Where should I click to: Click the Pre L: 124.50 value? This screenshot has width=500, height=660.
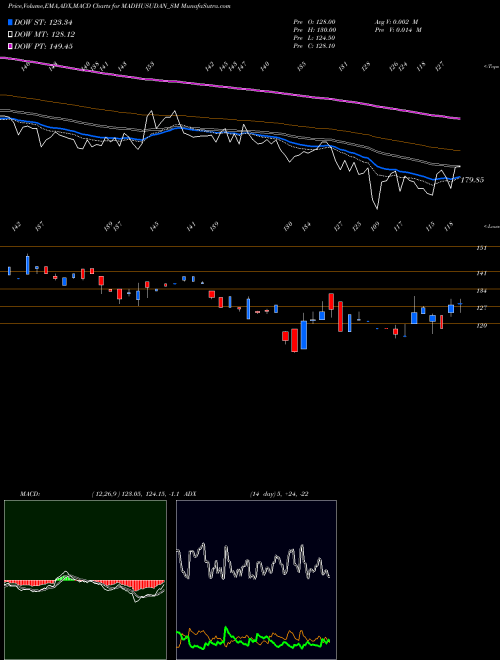click(314, 38)
